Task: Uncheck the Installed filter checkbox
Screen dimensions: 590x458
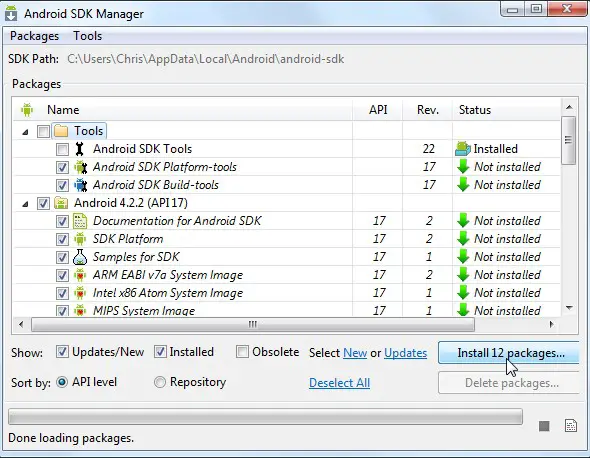Action: [x=160, y=352]
